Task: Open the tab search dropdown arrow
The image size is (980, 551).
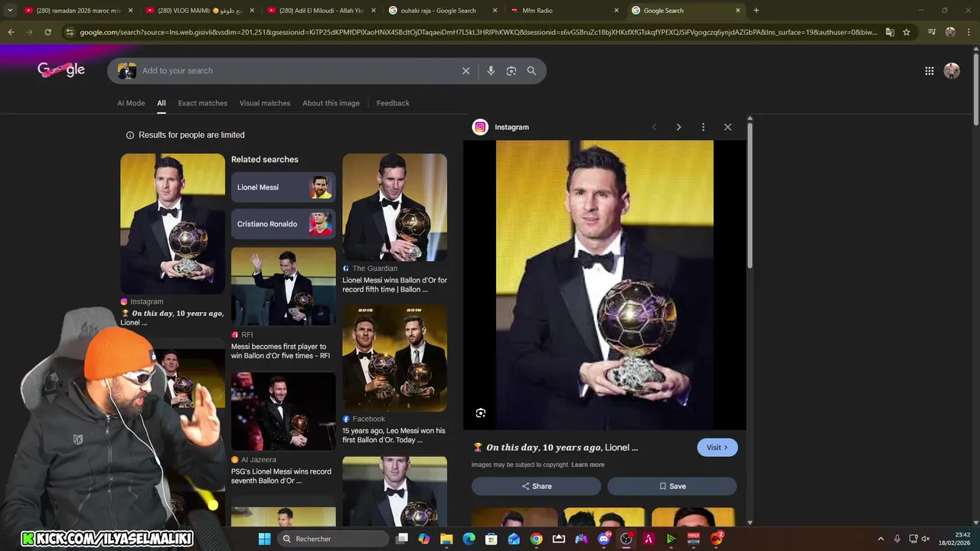Action: point(10,10)
